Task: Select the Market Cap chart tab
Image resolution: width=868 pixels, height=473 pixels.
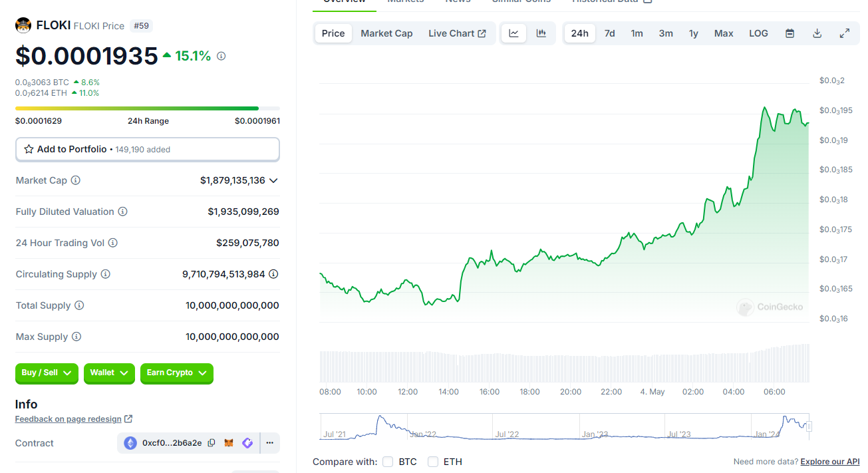Action: click(386, 33)
